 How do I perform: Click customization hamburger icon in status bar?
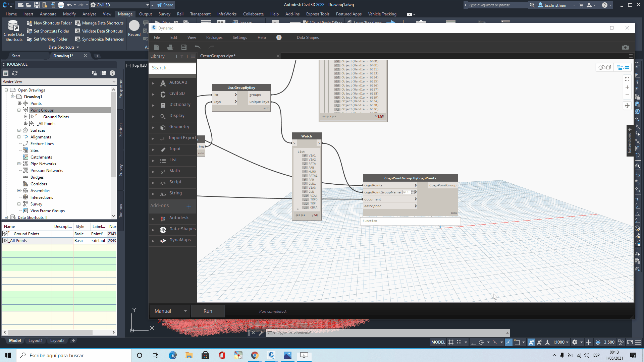(638, 342)
